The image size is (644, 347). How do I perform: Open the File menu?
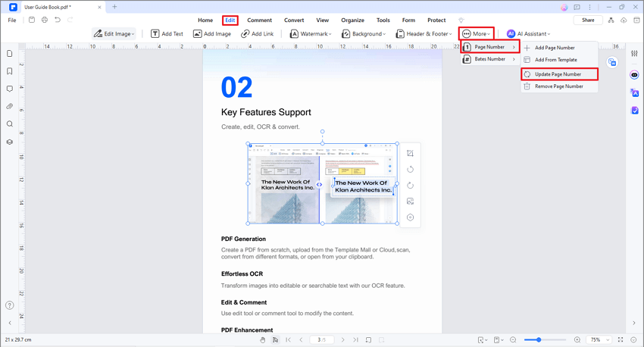(x=12, y=20)
